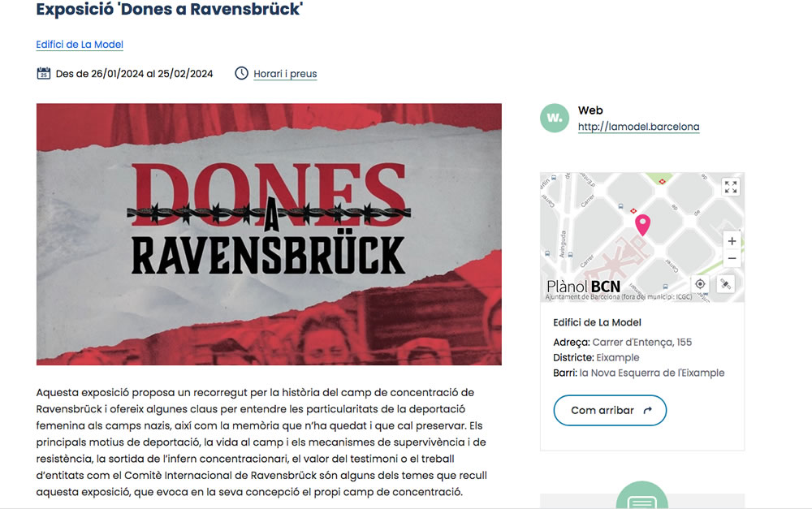Click the Dones a Ravensbrück poster image
The height and width of the screenshot is (509, 812).
pyautogui.click(x=269, y=234)
